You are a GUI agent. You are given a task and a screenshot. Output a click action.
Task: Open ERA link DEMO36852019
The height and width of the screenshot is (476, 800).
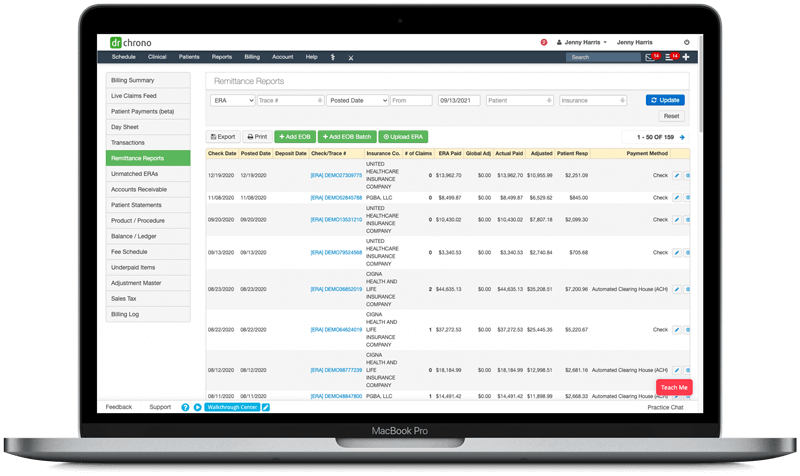pos(336,289)
